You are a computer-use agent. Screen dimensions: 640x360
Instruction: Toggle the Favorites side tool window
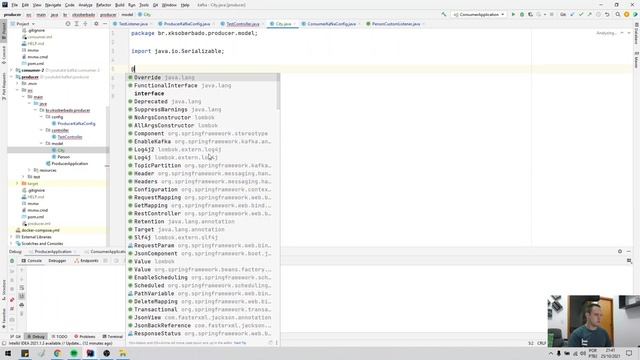(x=4, y=318)
